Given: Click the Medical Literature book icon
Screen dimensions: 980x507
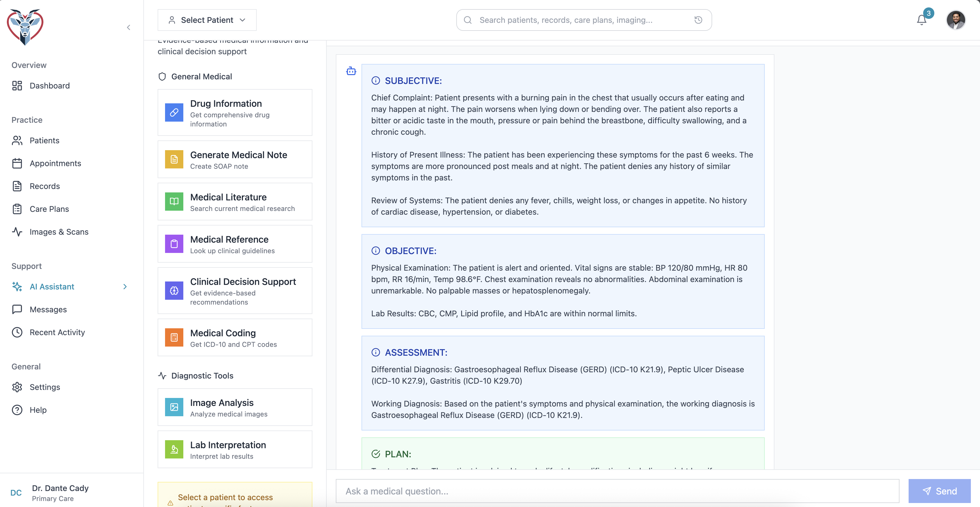Looking at the screenshot, I should pyautogui.click(x=174, y=202).
